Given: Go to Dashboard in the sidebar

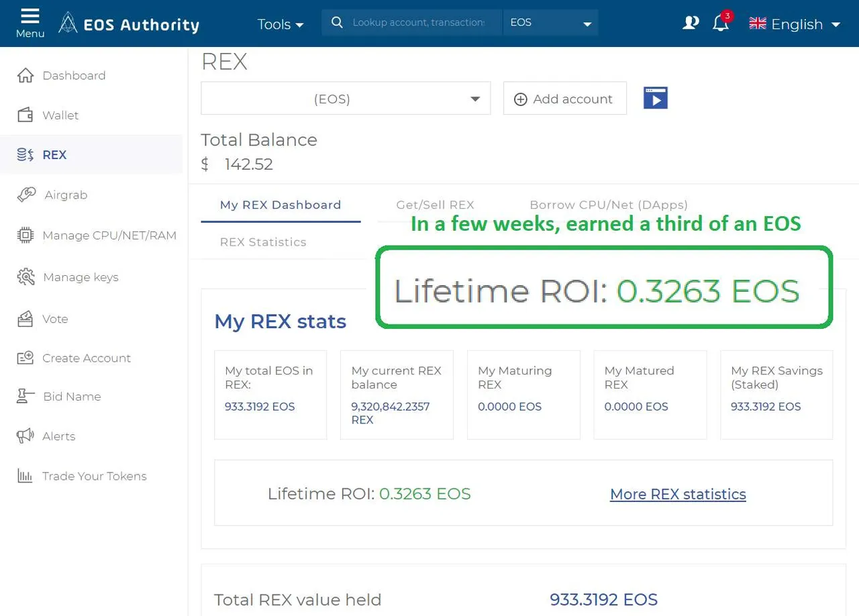Looking at the screenshot, I should coord(74,76).
